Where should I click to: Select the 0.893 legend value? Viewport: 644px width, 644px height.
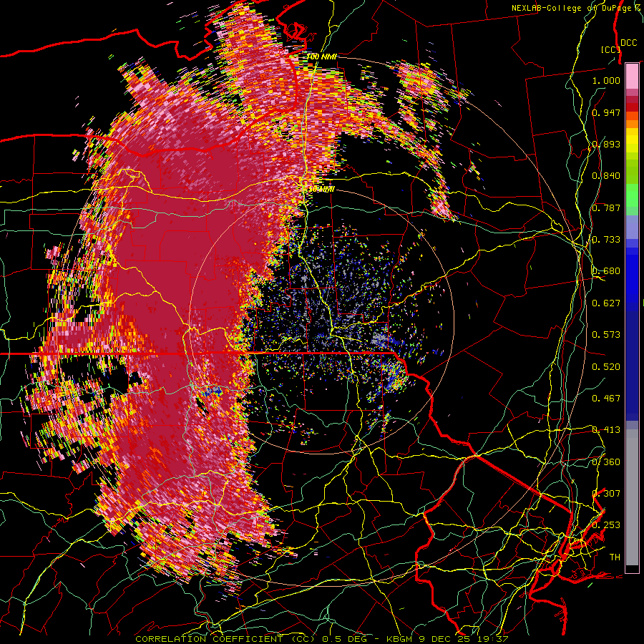coord(606,144)
